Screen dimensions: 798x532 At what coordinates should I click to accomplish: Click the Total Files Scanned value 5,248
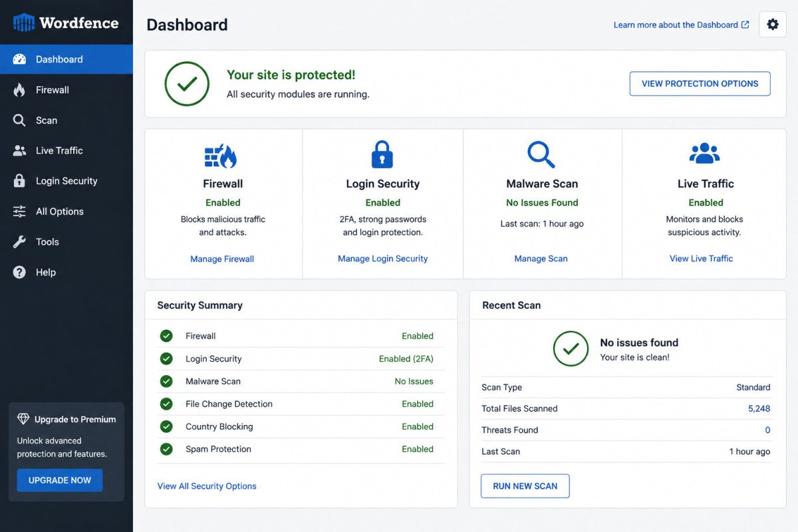click(759, 409)
